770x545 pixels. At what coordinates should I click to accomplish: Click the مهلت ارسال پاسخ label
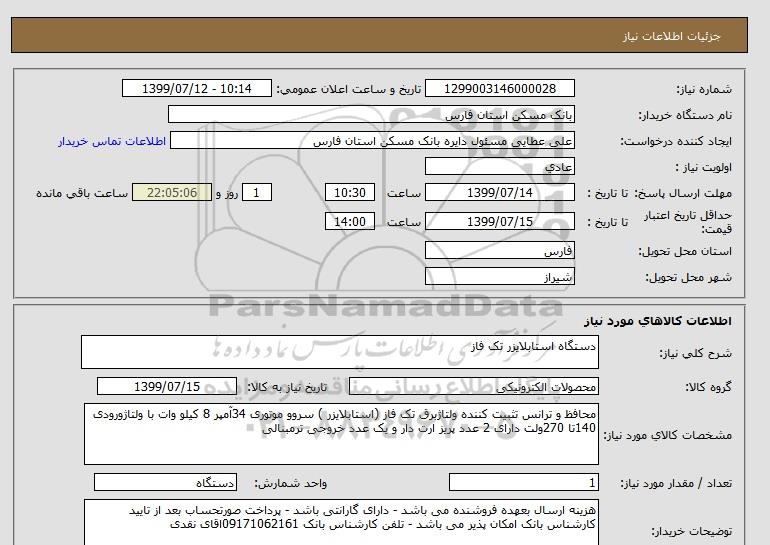pos(683,193)
